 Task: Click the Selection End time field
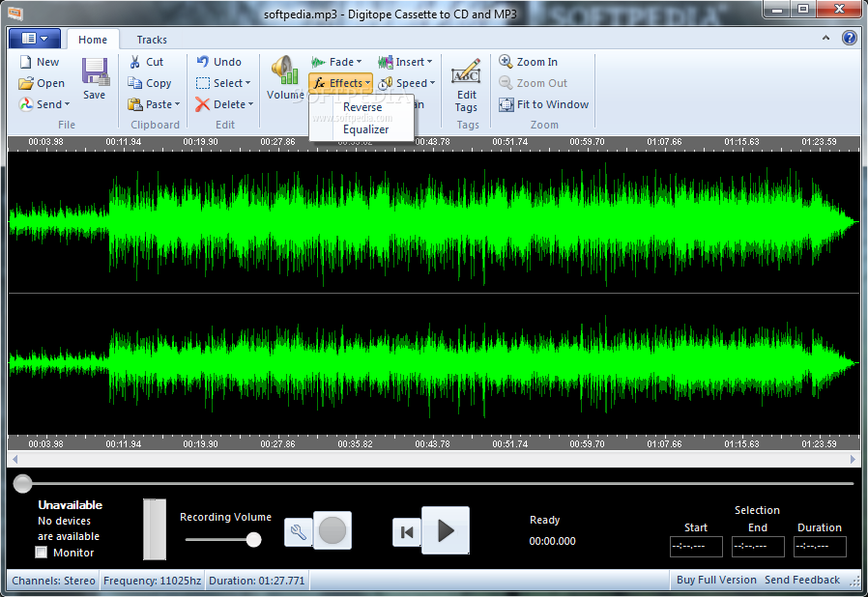(x=758, y=547)
